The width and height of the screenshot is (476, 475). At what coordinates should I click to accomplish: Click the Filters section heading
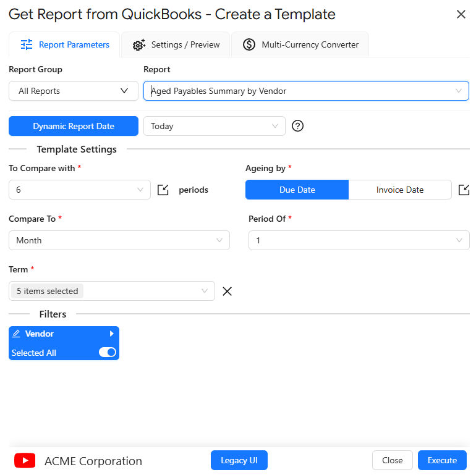[53, 314]
